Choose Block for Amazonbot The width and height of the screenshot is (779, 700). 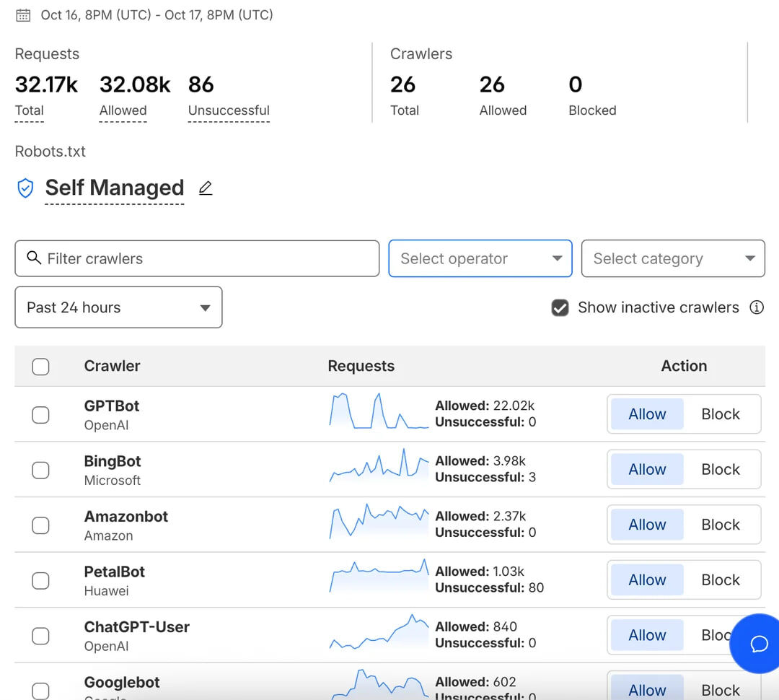pyautogui.click(x=721, y=525)
